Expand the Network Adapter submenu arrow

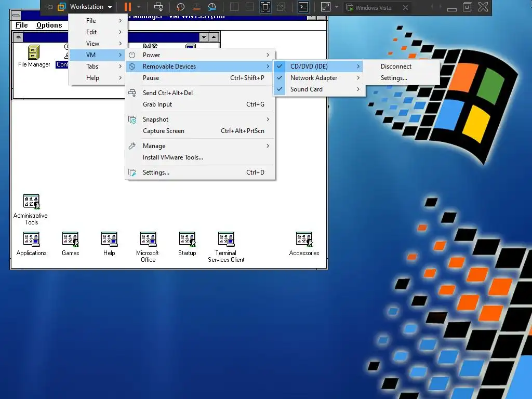pyautogui.click(x=358, y=78)
